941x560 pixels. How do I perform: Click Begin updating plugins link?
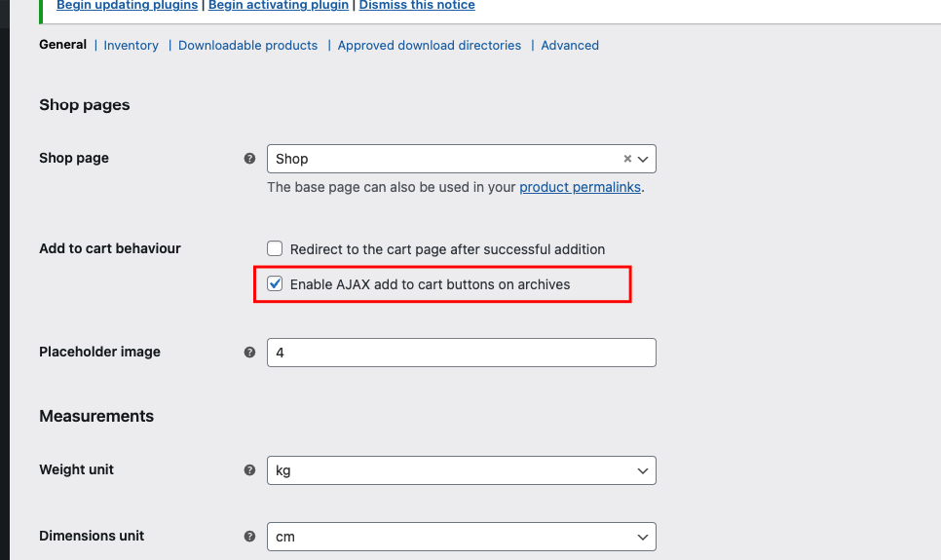point(128,6)
